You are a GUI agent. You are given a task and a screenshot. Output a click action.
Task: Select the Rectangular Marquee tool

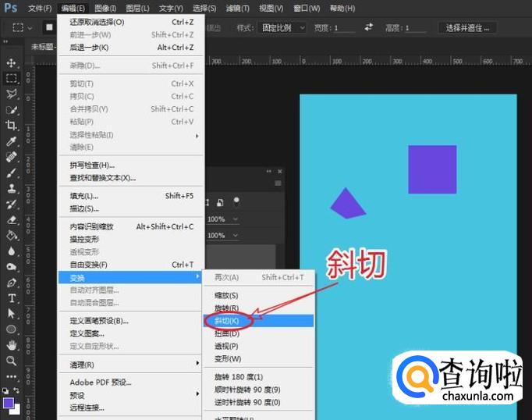tap(12, 78)
